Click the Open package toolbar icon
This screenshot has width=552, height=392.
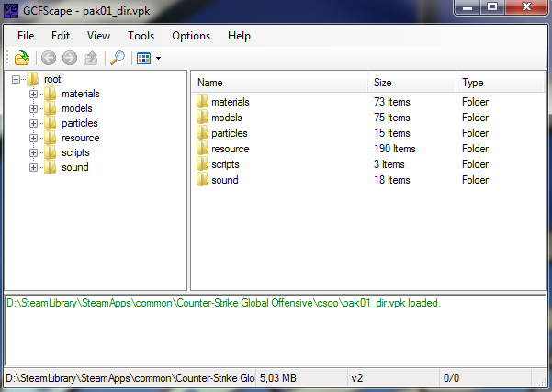pos(22,58)
